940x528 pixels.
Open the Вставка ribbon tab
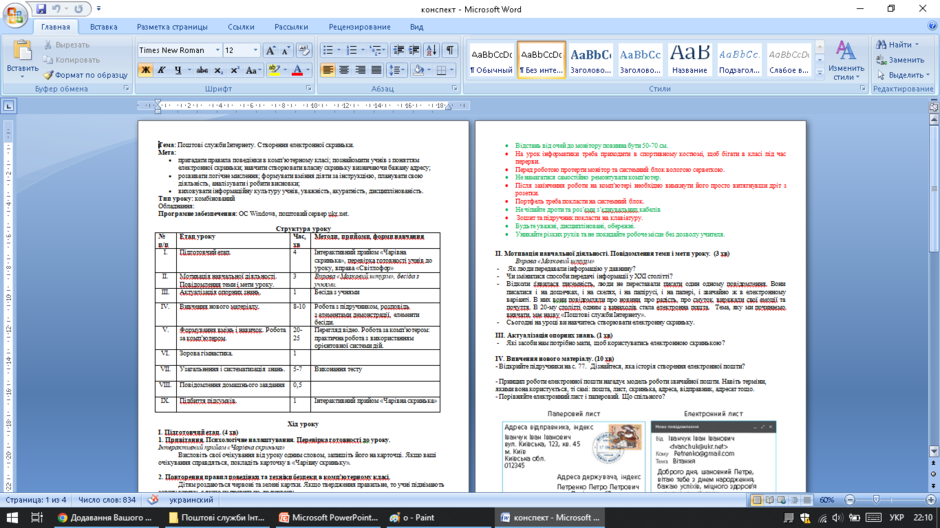[x=104, y=27]
